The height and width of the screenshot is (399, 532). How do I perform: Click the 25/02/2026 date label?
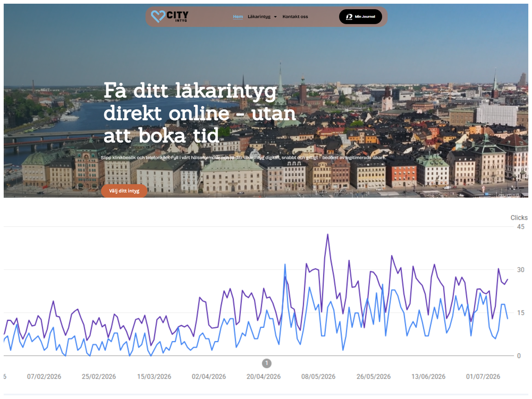click(99, 376)
